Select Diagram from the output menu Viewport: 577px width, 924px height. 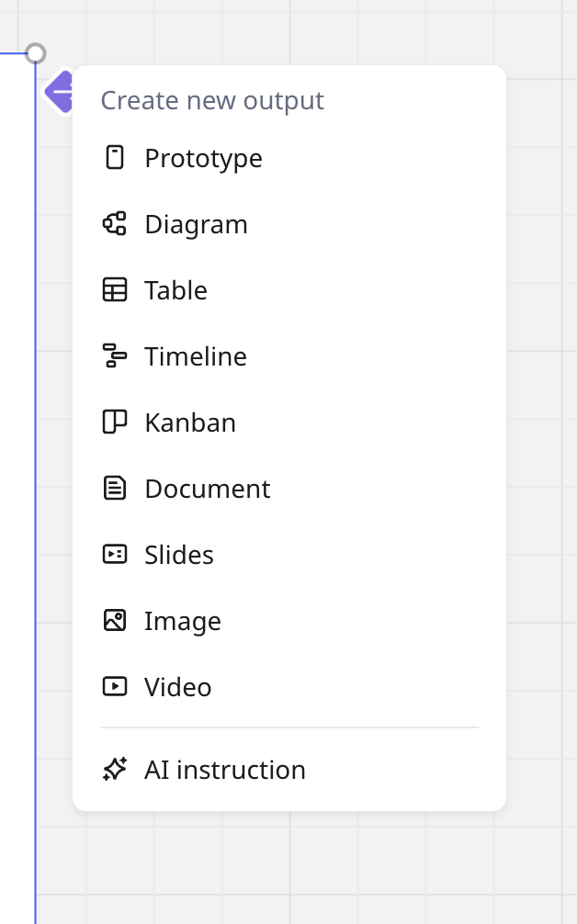pos(196,224)
